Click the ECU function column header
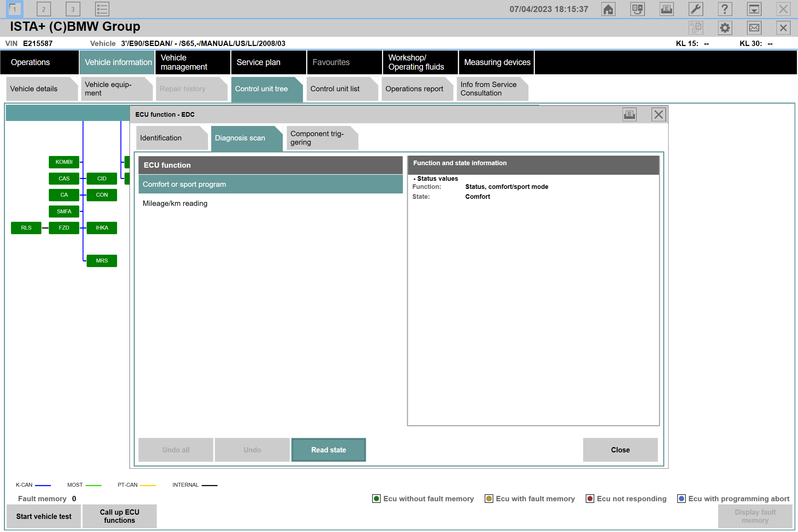The width and height of the screenshot is (798, 532). point(271,165)
